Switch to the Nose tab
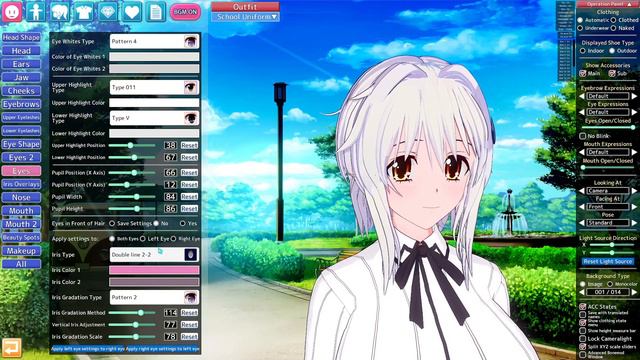Screen dimensions: 640x360 pyautogui.click(x=21, y=198)
